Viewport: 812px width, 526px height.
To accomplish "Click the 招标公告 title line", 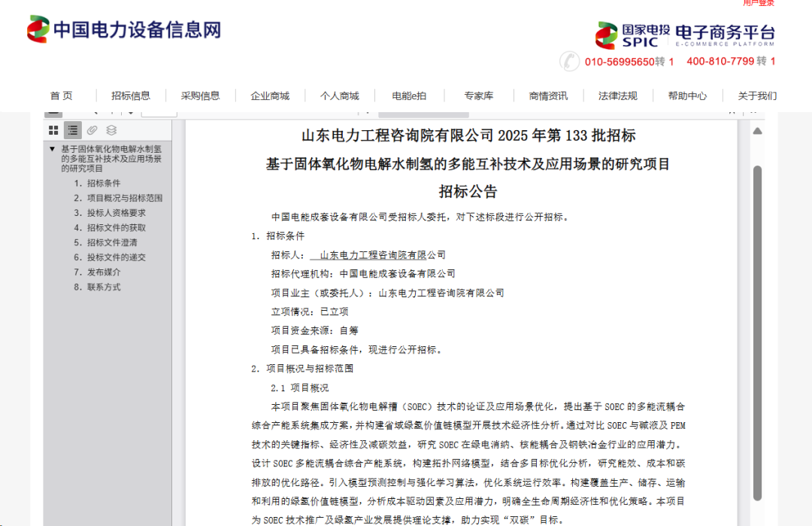I will (x=468, y=192).
